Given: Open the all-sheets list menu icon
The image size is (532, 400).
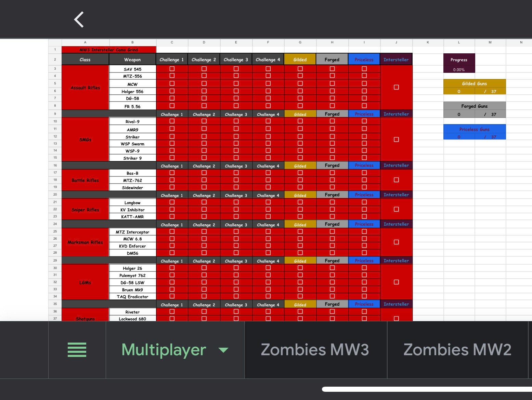Looking at the screenshot, I should (77, 350).
